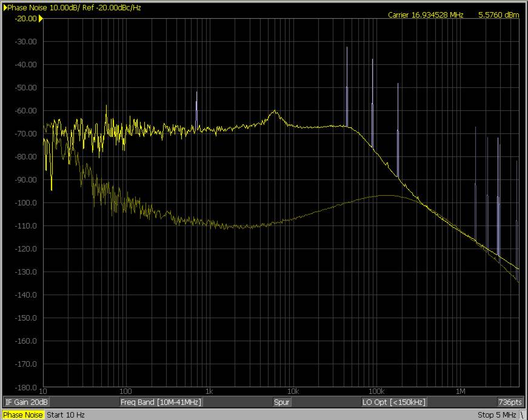This screenshot has height=420, width=528.
Task: Click the 10k x-axis frequency label
Action: tap(293, 392)
